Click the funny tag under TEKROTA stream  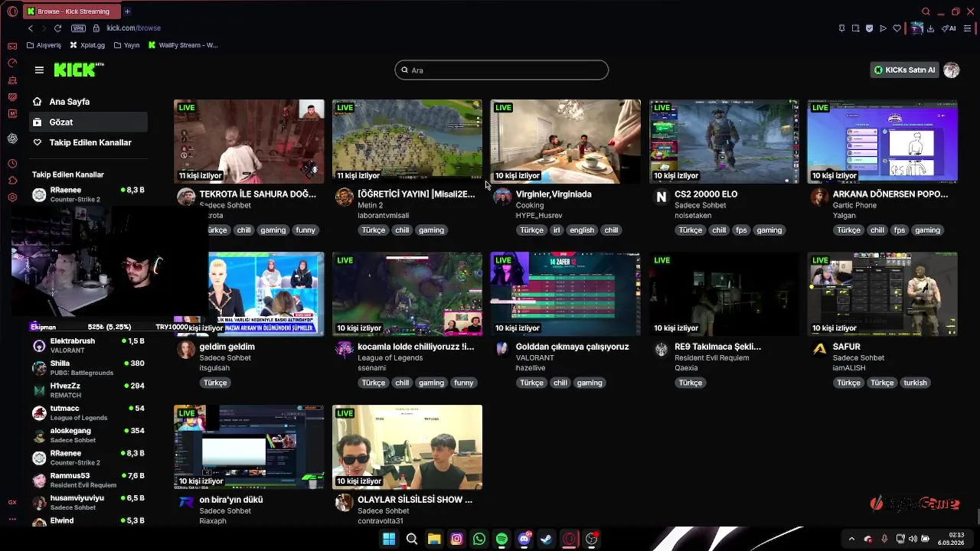tap(305, 230)
